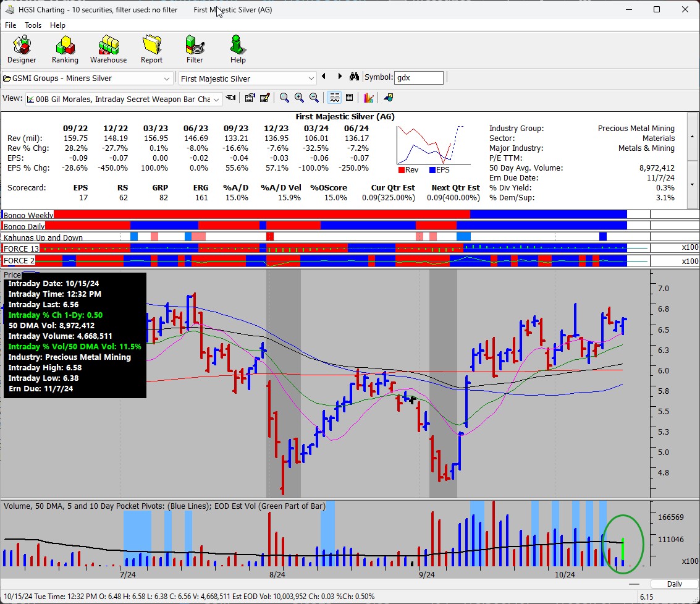The height and width of the screenshot is (604, 700).
Task: Click the Daily period button
Action: click(674, 584)
